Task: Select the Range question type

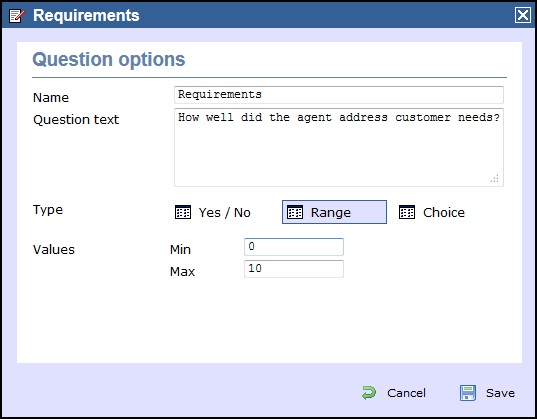Action: coord(334,212)
